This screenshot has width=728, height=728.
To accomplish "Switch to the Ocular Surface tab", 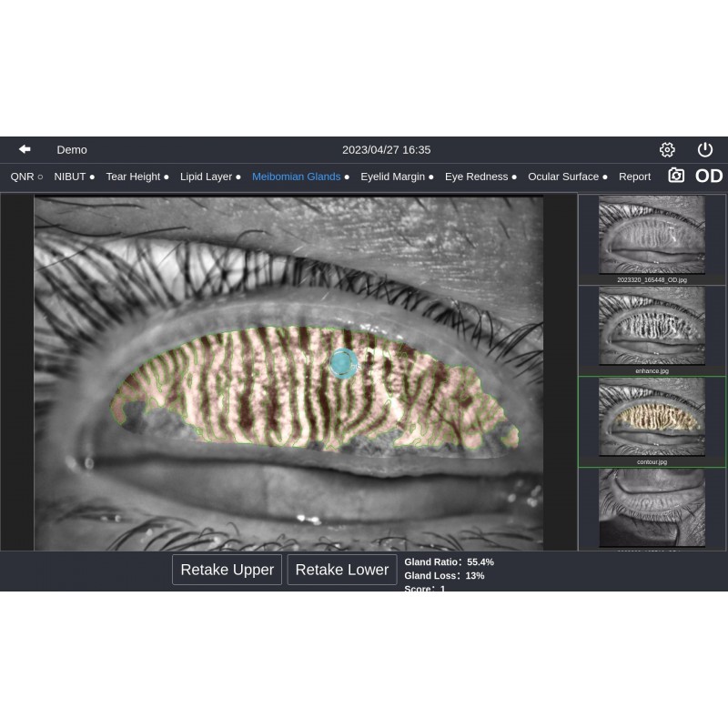I will coord(567,177).
